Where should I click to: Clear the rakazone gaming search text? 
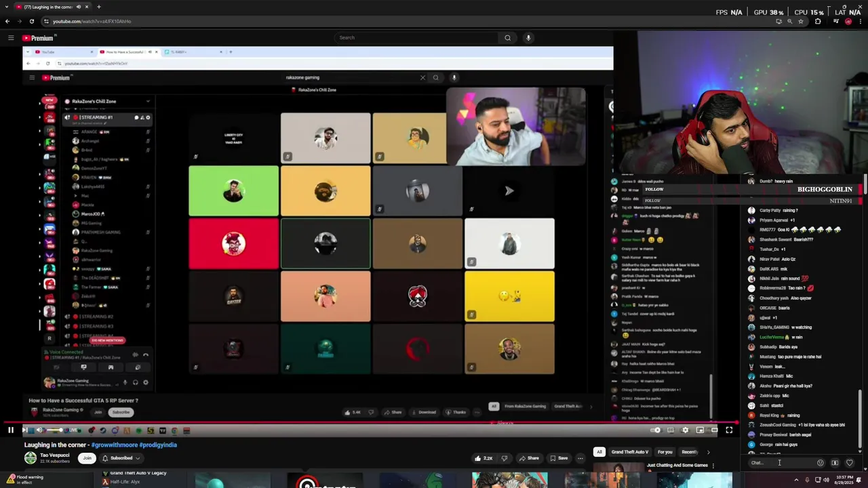(x=422, y=77)
